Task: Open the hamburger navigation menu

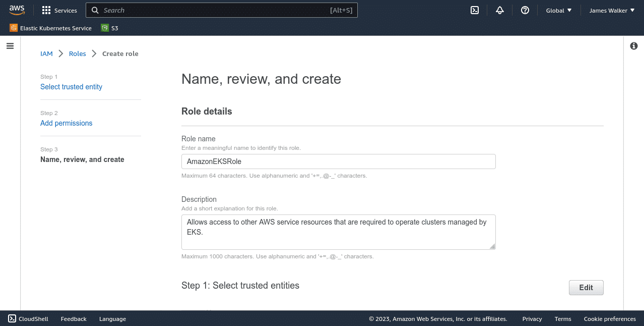Action: [10, 46]
